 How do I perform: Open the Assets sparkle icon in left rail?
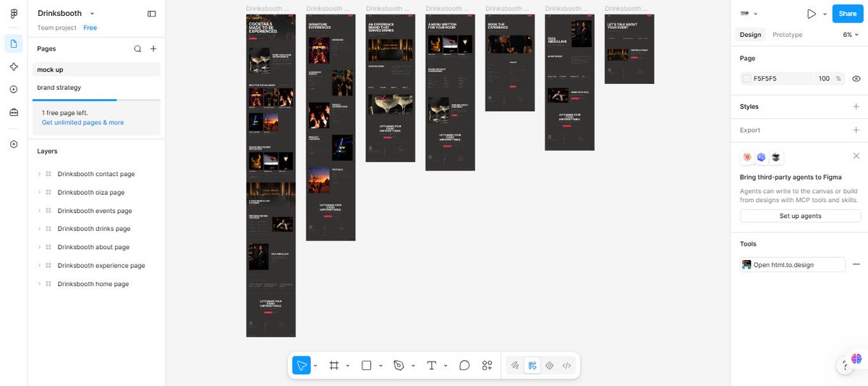point(14,67)
